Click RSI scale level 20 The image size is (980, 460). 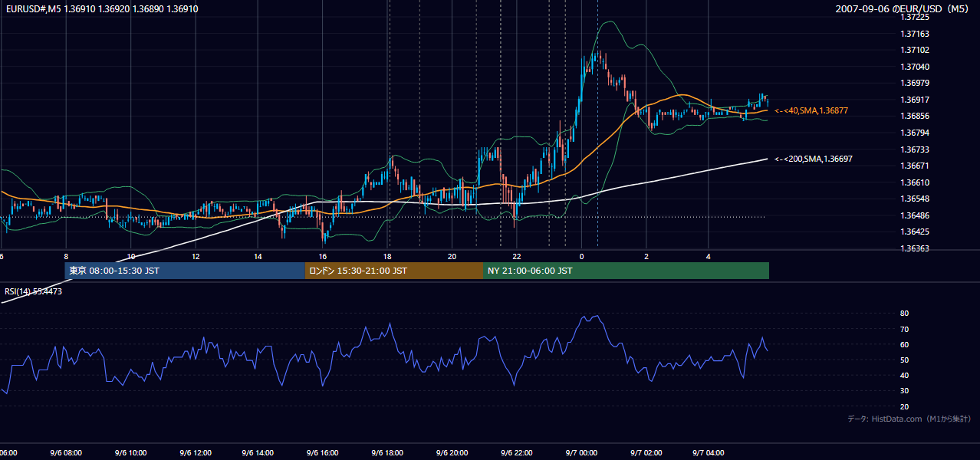point(904,406)
